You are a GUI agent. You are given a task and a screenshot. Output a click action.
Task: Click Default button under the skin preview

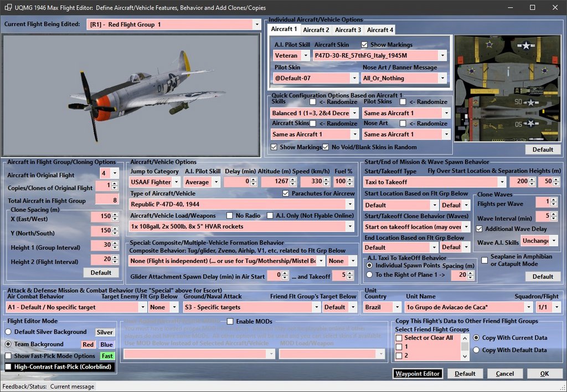tap(543, 149)
